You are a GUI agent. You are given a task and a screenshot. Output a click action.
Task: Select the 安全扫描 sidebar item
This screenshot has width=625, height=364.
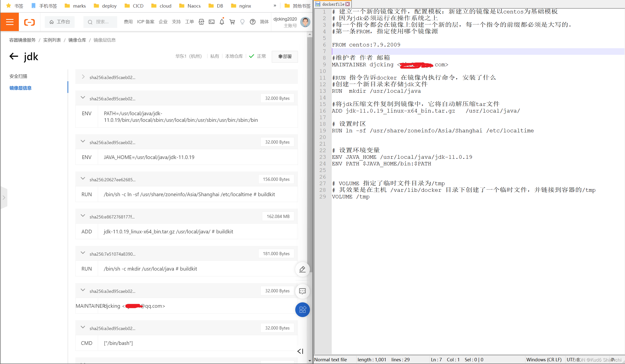pyautogui.click(x=18, y=76)
